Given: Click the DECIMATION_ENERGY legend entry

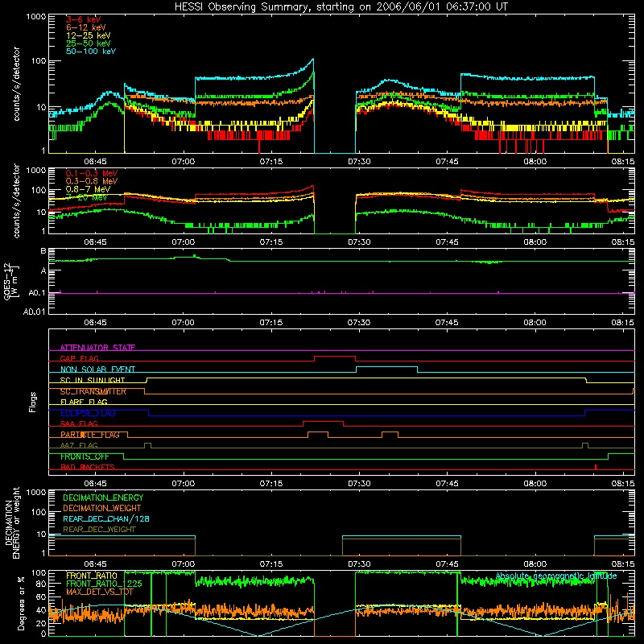Looking at the screenshot, I should pyautogui.click(x=103, y=497).
